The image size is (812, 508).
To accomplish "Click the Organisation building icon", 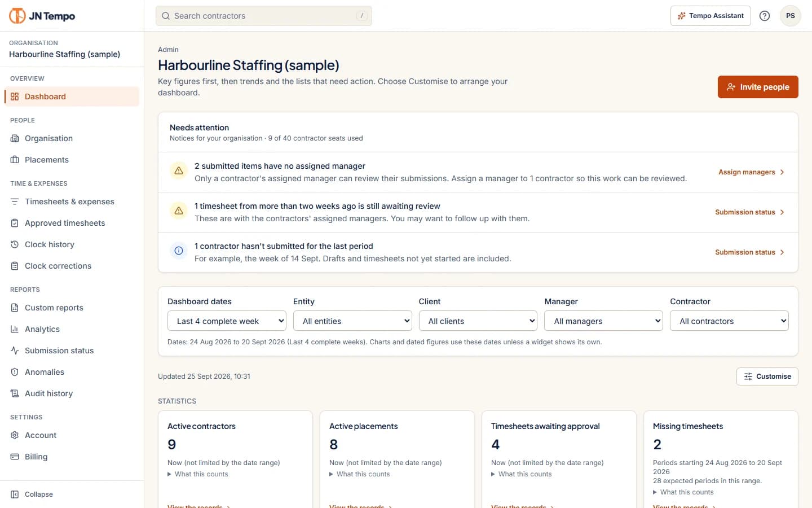I will [x=15, y=138].
